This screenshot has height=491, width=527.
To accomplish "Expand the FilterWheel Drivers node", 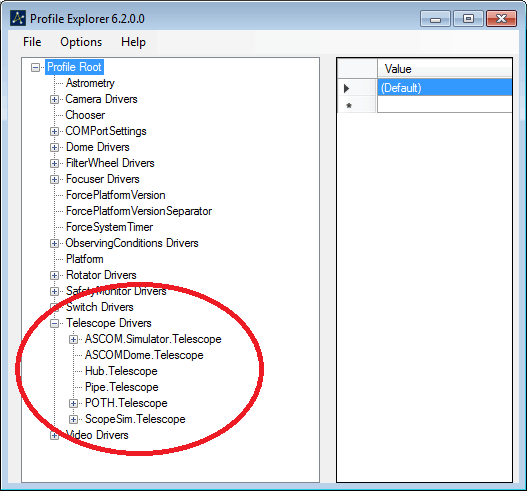I will [54, 163].
